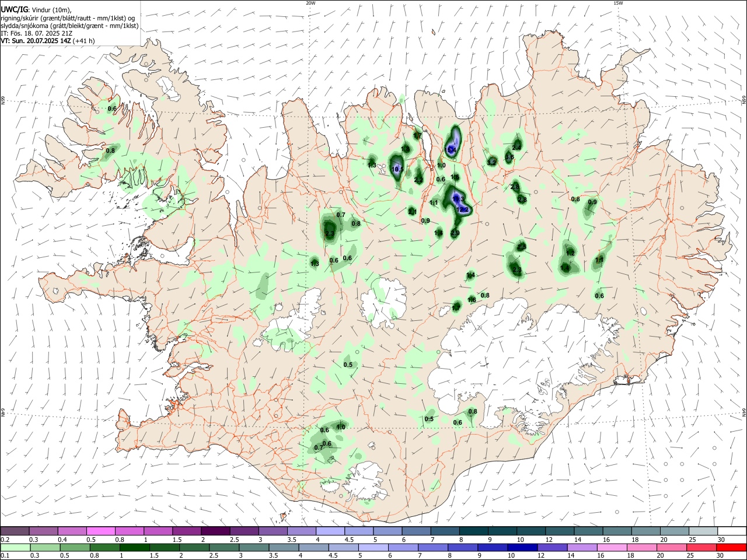747x560 pixels.
Task: Click rain legend pink swatch between 20 and 25
Action: pyautogui.click(x=671, y=548)
